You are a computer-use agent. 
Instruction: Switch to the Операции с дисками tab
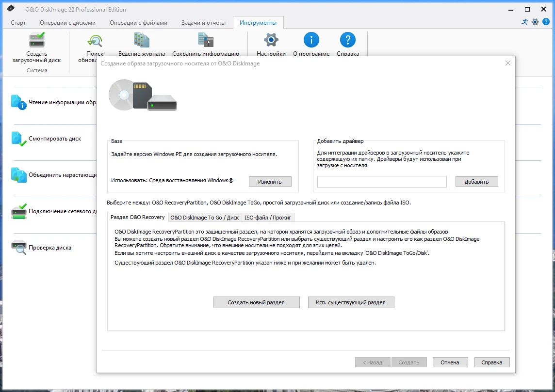68,23
